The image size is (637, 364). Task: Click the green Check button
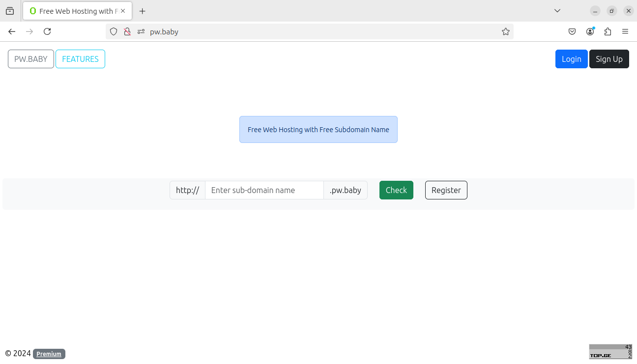pyautogui.click(x=396, y=190)
